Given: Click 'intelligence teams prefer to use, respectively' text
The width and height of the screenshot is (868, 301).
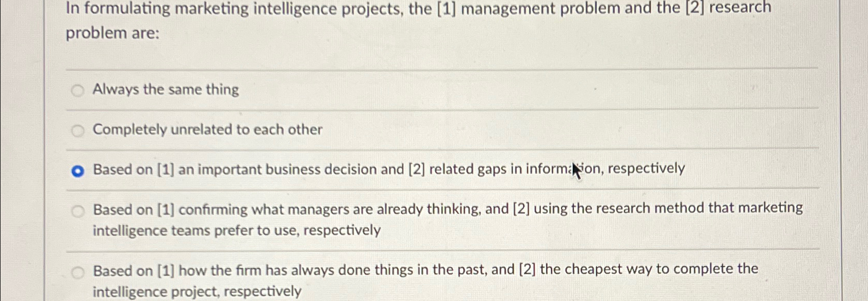Looking at the screenshot, I should pos(236,231).
